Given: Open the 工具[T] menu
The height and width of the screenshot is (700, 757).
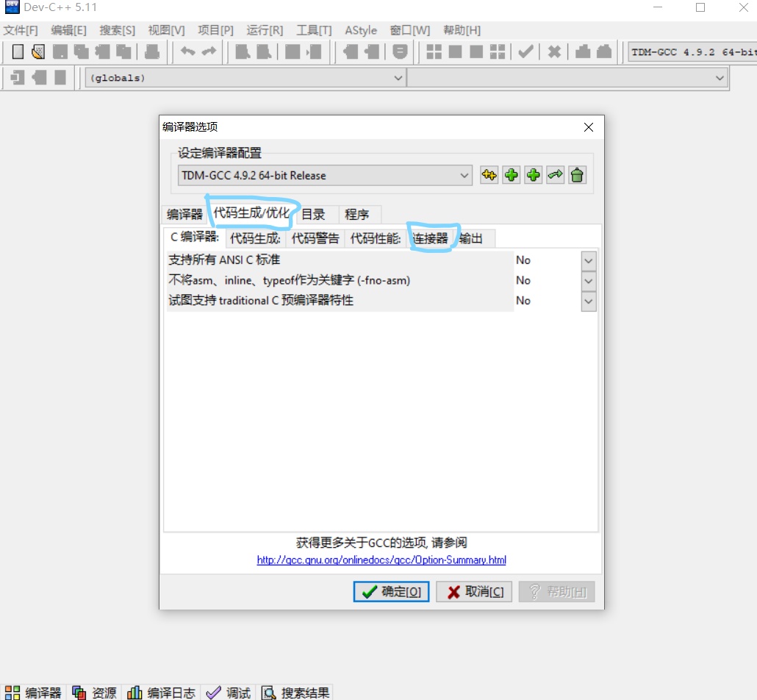Looking at the screenshot, I should point(314,30).
